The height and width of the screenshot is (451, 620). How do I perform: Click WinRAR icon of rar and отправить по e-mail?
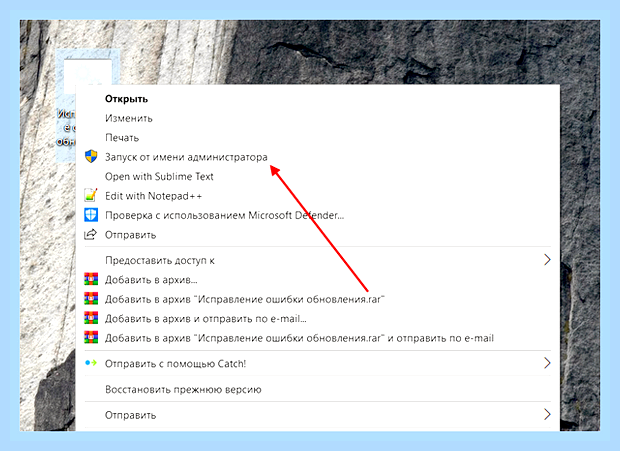91,338
